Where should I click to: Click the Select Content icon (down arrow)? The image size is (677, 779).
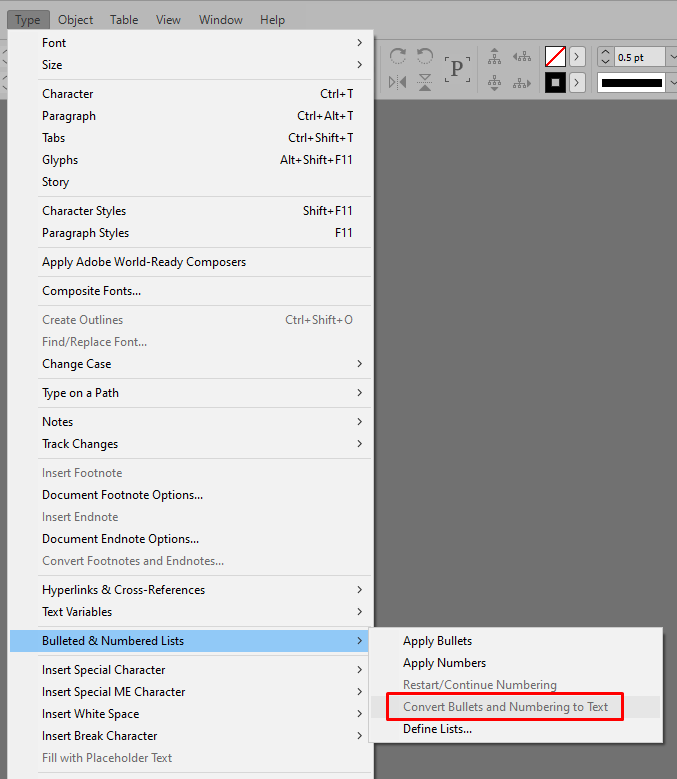[494, 82]
